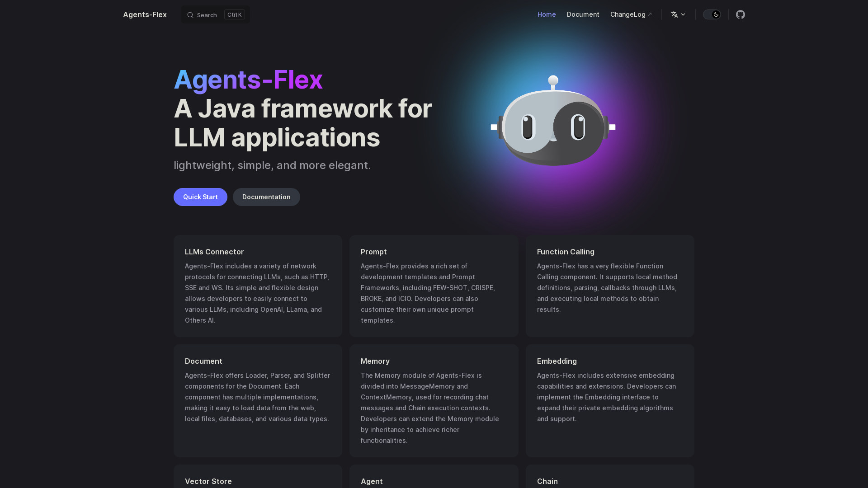Open the GitHub repository icon
This screenshot has height=488, width=868.
(740, 14)
